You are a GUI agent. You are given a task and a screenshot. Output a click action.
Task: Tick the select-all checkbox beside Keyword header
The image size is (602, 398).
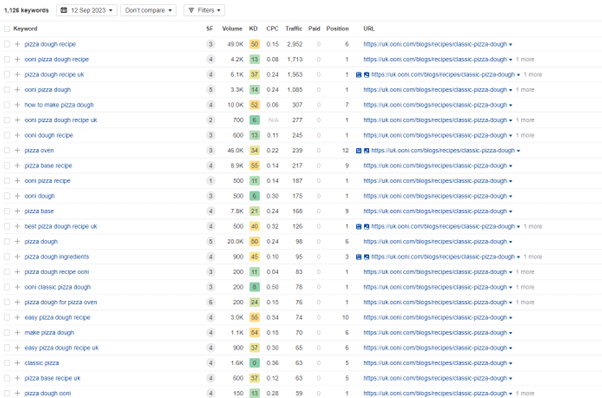pos(7,29)
